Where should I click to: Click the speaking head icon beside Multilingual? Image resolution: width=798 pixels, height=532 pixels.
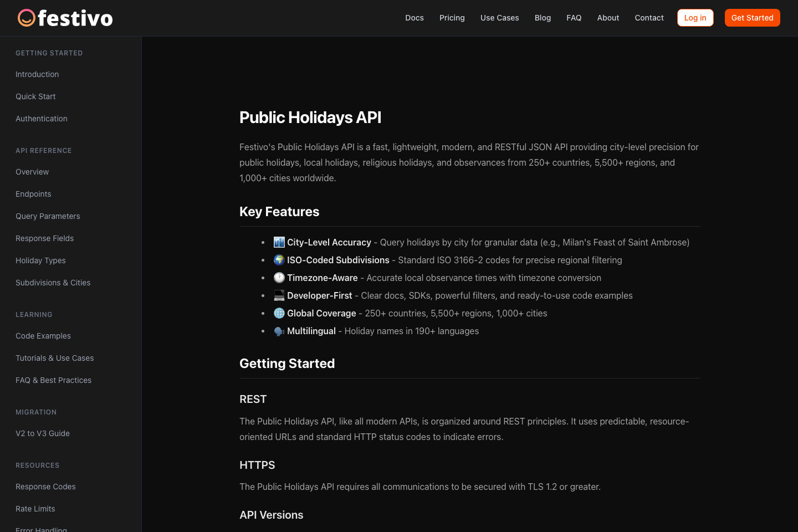tap(279, 331)
